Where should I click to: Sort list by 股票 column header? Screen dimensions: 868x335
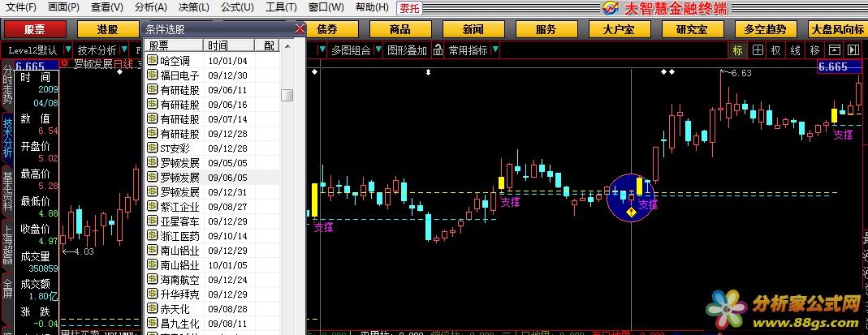coord(173,45)
